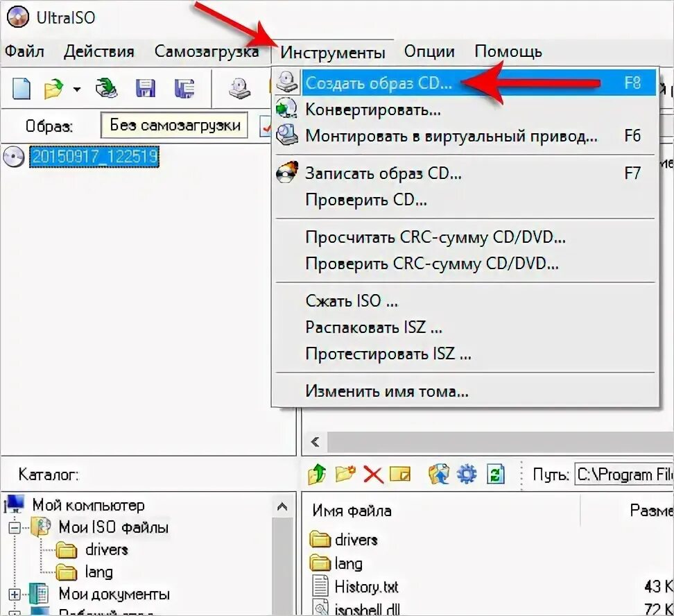Open the Действия menu
Screen dimensions: 674x616
point(99,51)
